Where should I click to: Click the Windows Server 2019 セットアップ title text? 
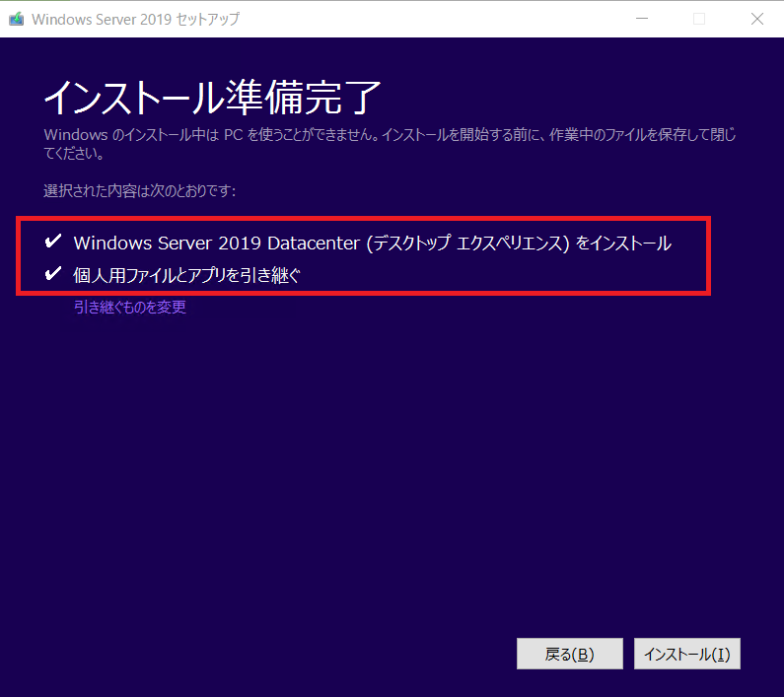click(x=135, y=19)
